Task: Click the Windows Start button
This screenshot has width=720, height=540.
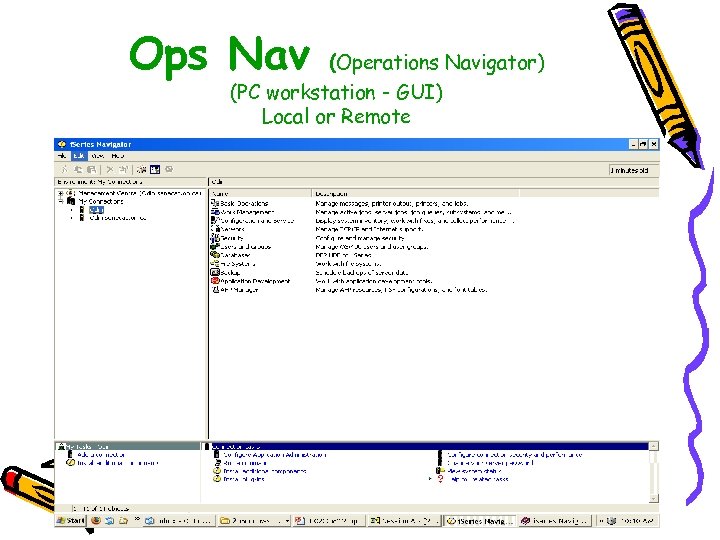Action: click(71, 521)
